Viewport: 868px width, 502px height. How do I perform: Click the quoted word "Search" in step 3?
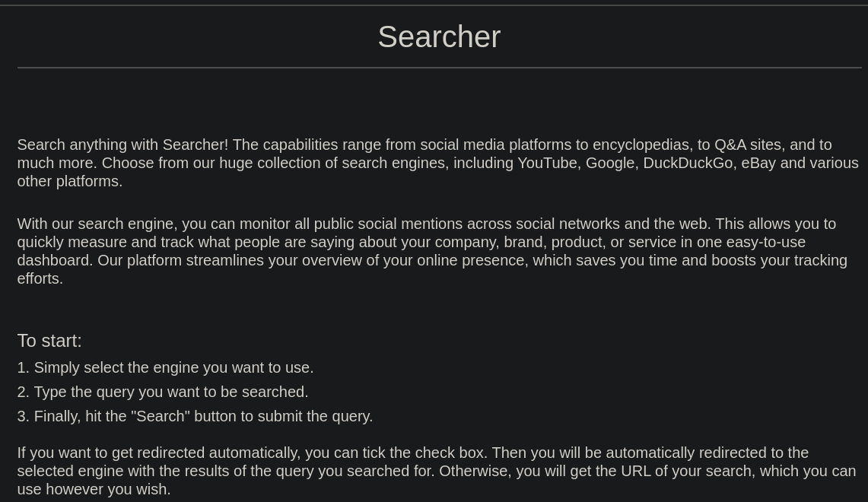point(160,416)
